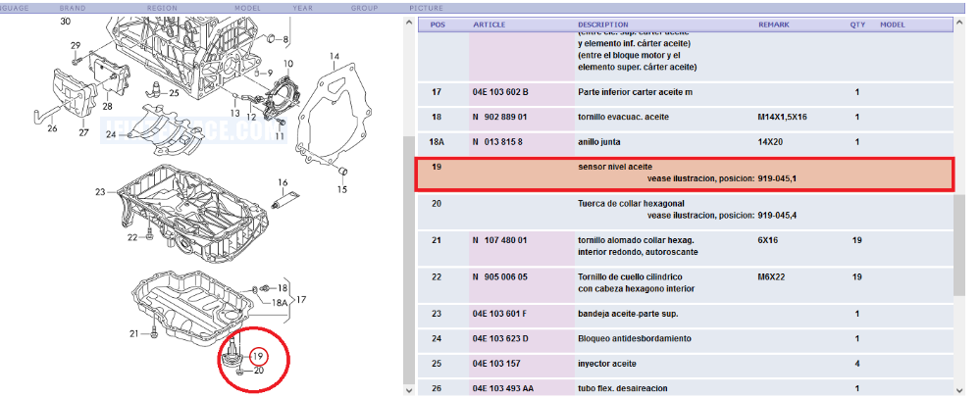Click position 22 label in diagram

click(131, 237)
